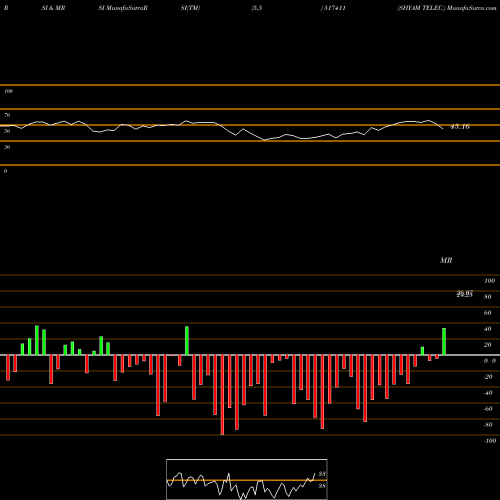
Task: Click the MR axis label 80
Action: point(488,297)
